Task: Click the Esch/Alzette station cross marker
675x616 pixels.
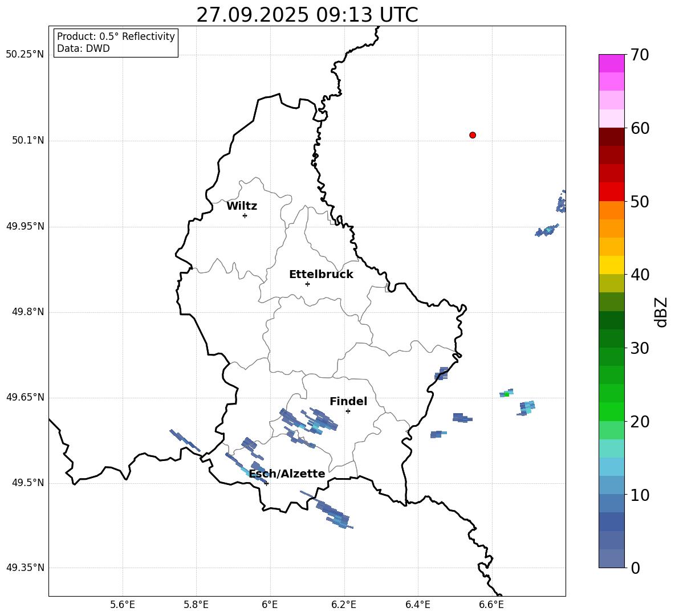Action: (267, 483)
